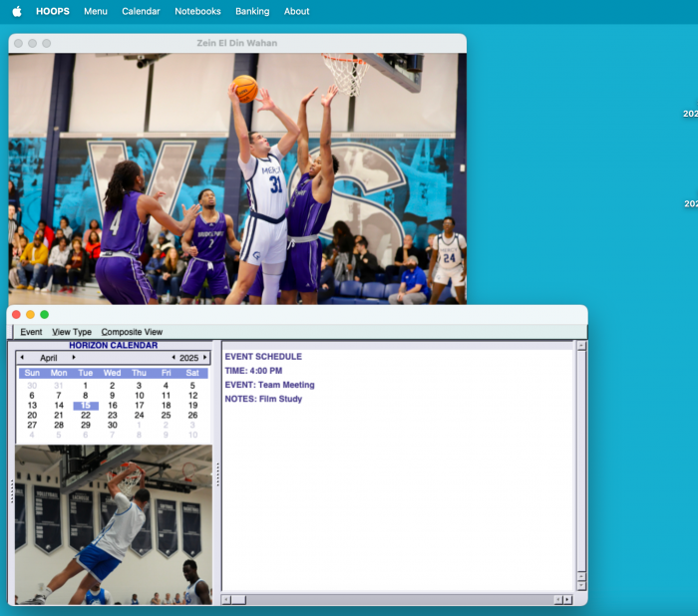698x616 pixels.
Task: Open the Apple menu icon
Action: [x=16, y=12]
